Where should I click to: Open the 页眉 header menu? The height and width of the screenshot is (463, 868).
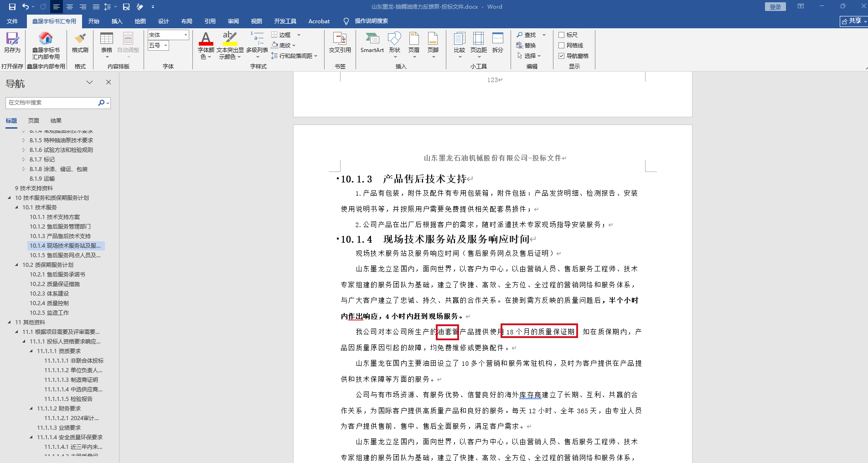414,45
